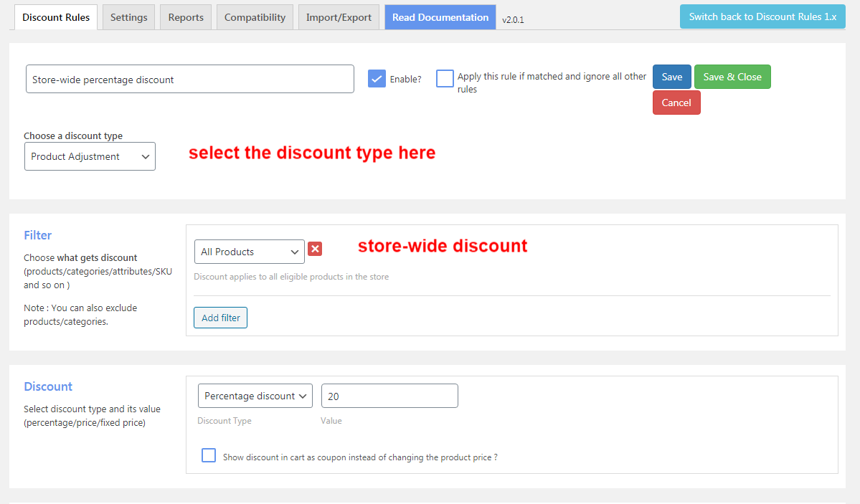
Task: Open the 'Choose a discount type' dropdown
Action: tap(89, 156)
